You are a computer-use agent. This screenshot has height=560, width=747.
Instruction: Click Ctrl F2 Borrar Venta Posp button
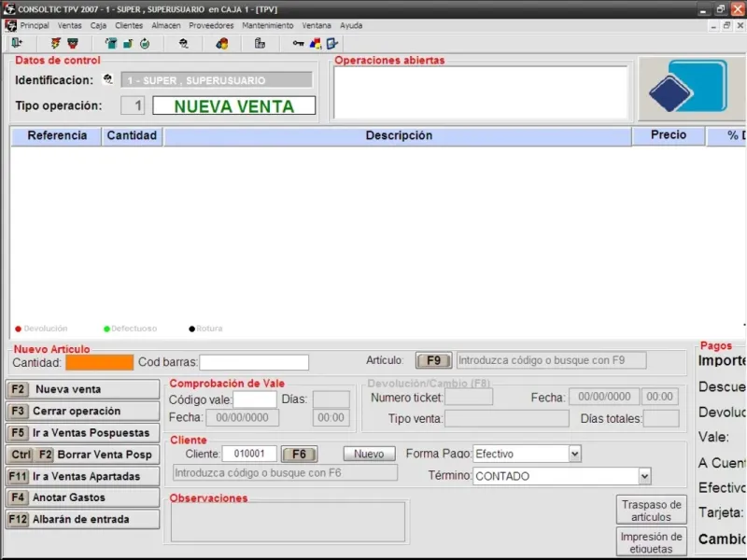[x=82, y=455]
